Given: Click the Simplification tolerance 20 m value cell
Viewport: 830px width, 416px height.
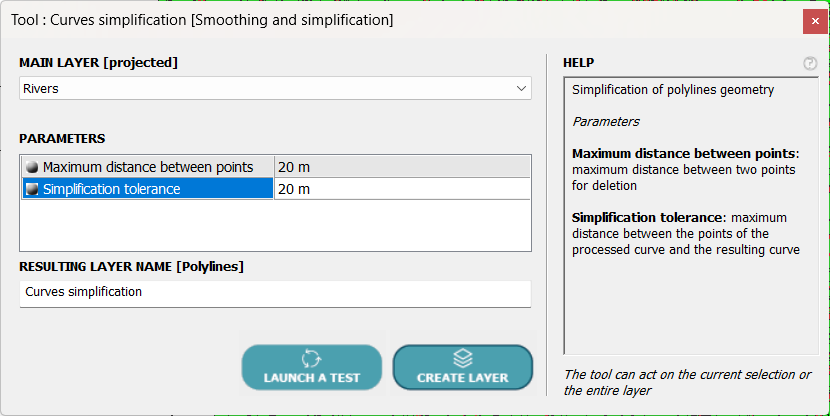Looking at the screenshot, I should point(400,189).
